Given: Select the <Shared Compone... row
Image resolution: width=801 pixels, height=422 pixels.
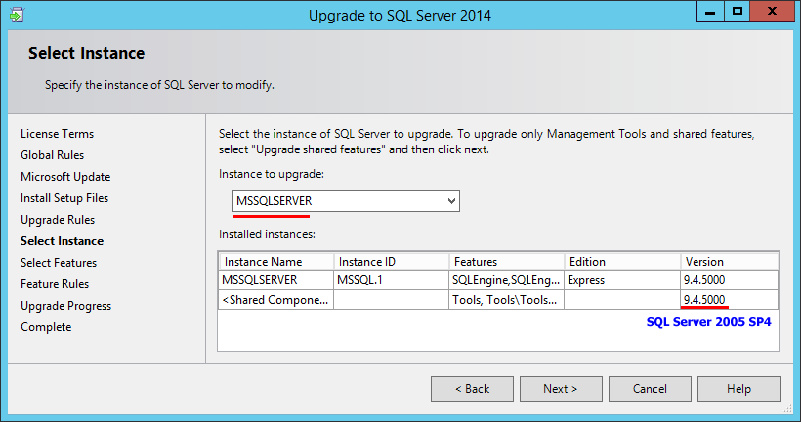Looking at the screenshot, I should click(x=499, y=300).
